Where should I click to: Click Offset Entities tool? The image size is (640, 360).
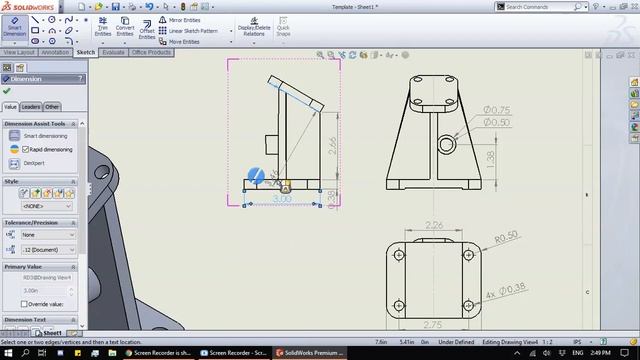(147, 30)
